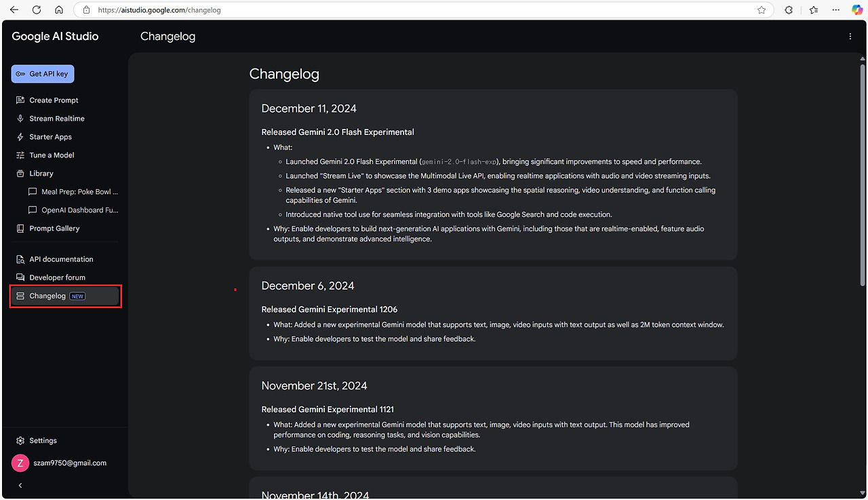Collapse the sidebar with the chevron arrow
Viewport: 868px width, 500px height.
[20, 486]
